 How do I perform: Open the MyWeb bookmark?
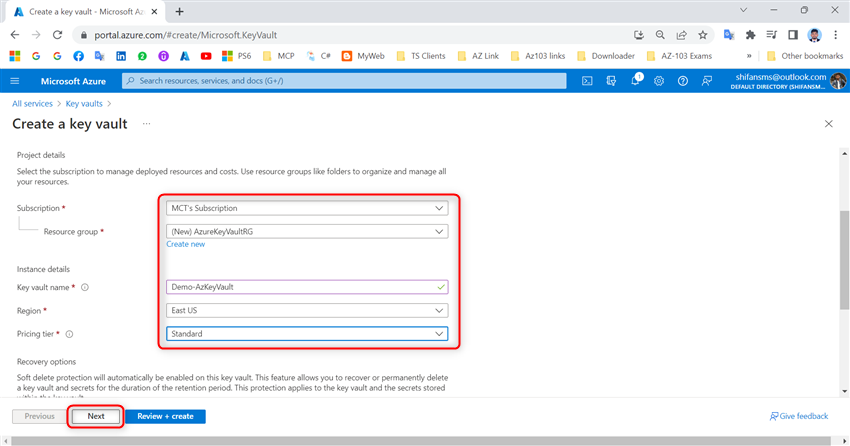[x=363, y=56]
